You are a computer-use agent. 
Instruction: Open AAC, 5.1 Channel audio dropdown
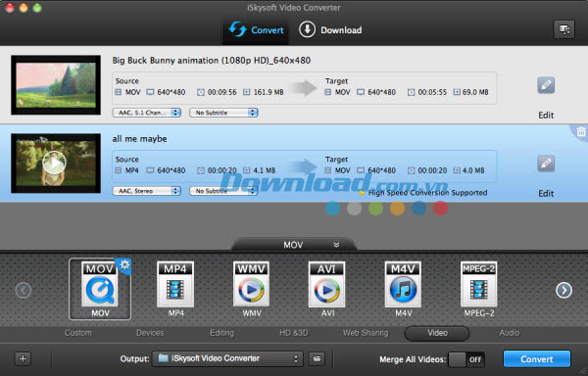[x=147, y=113]
